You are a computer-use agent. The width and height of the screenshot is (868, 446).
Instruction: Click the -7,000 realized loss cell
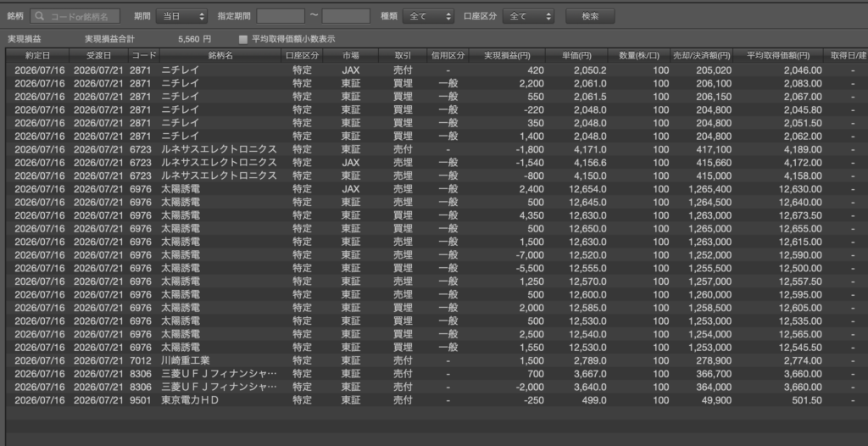[x=529, y=255]
